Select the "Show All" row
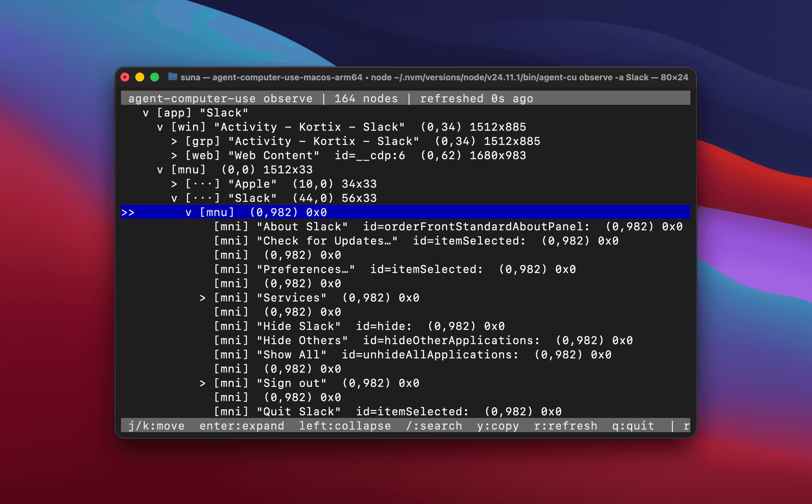This screenshot has width=812, height=504. pos(406,355)
